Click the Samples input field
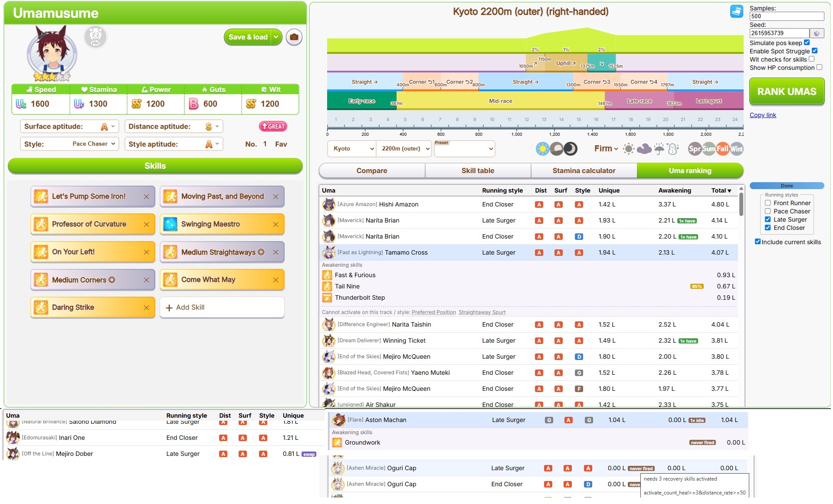The width and height of the screenshot is (833, 504). coord(787,16)
